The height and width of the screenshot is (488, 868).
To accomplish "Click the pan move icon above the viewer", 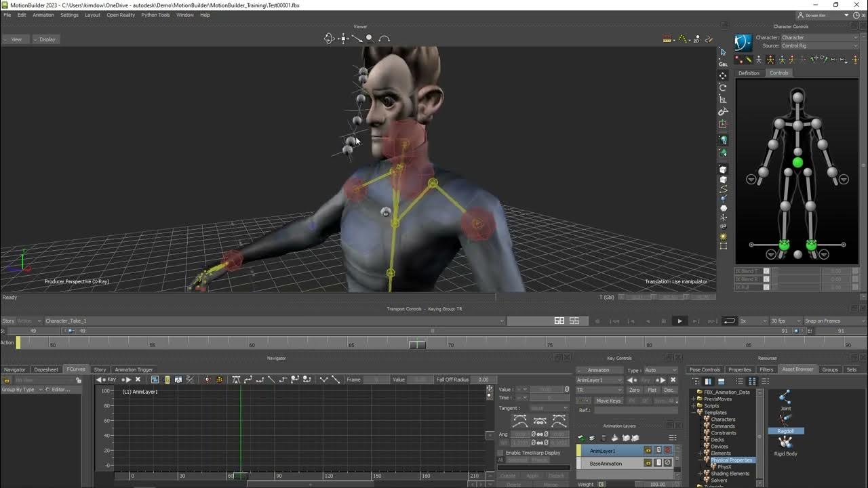I will click(x=344, y=39).
